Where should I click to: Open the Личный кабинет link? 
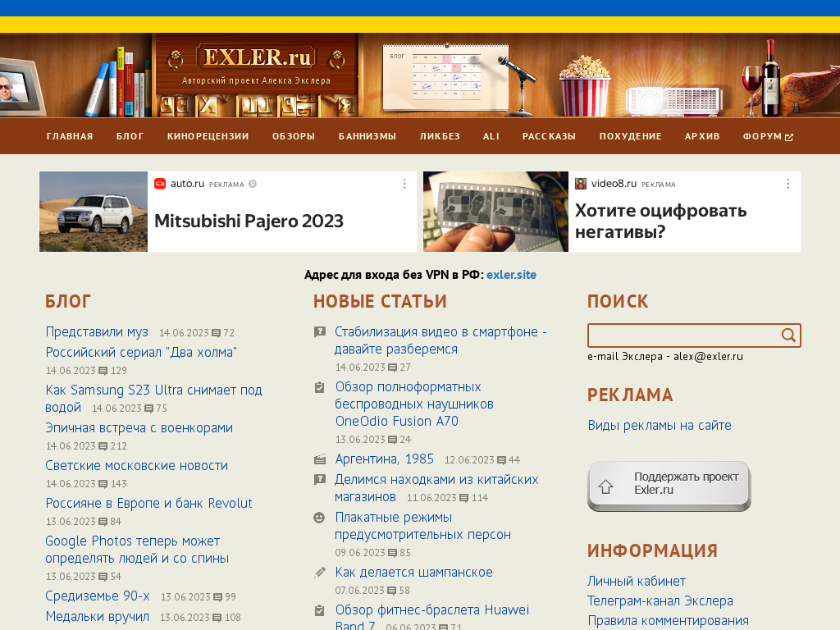click(x=637, y=582)
